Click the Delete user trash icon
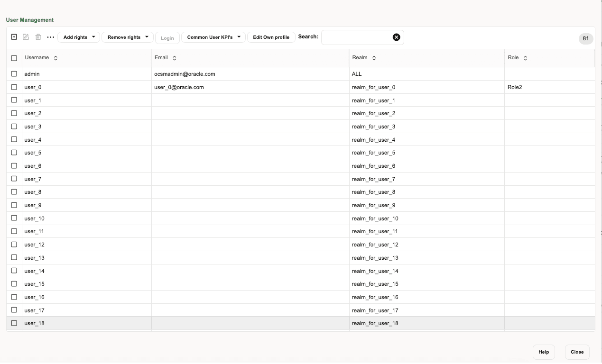The image size is (602, 364). pos(38,36)
